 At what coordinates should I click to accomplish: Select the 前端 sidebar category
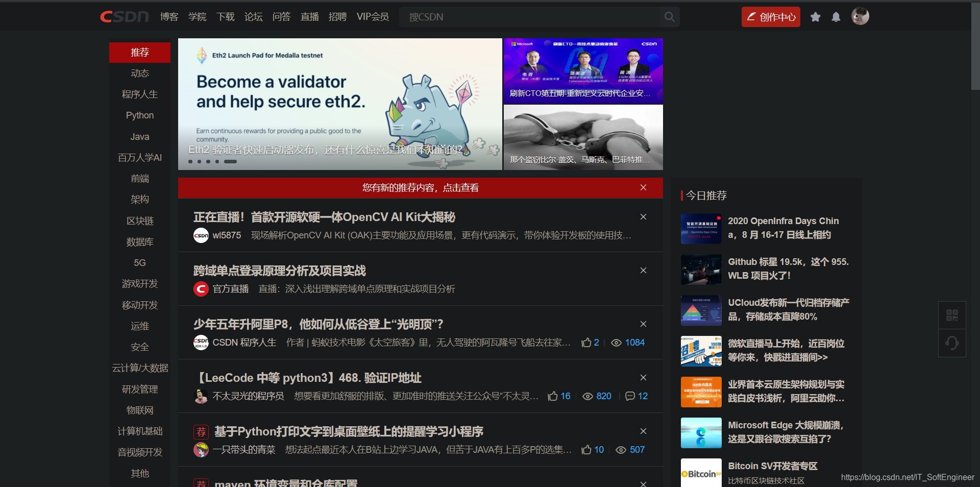140,179
